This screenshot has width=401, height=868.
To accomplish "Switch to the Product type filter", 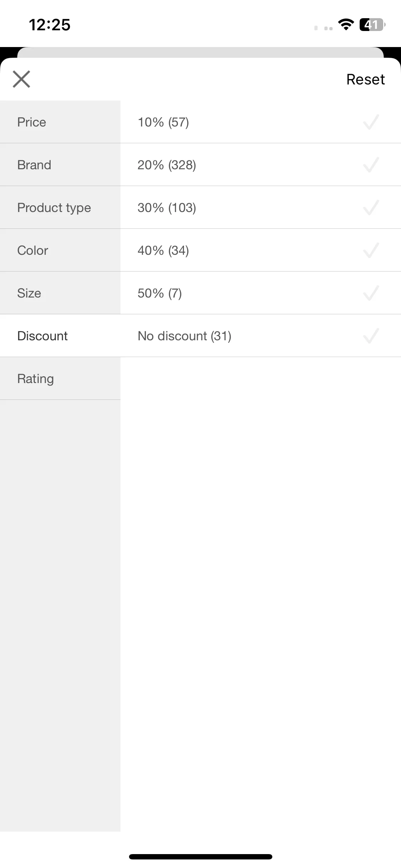I will (x=60, y=207).
